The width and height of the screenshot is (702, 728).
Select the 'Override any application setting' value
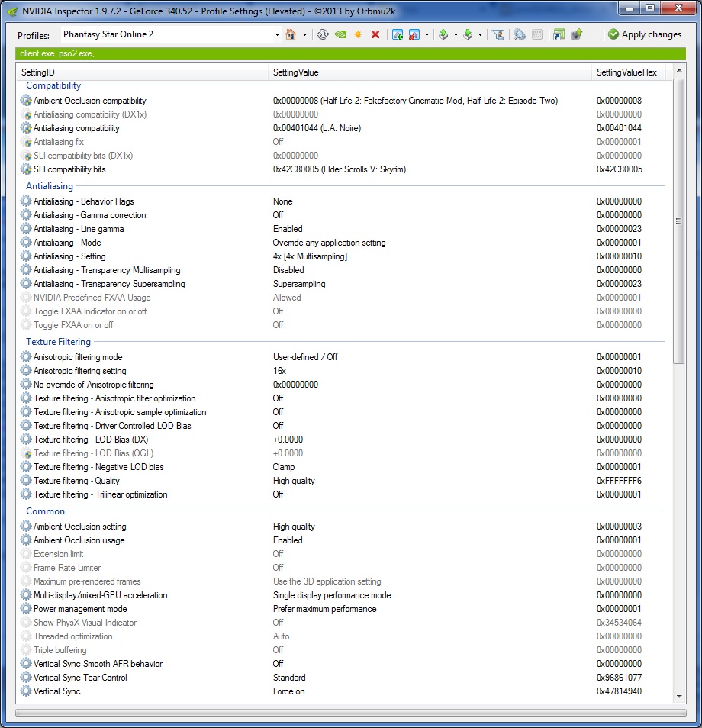click(329, 243)
